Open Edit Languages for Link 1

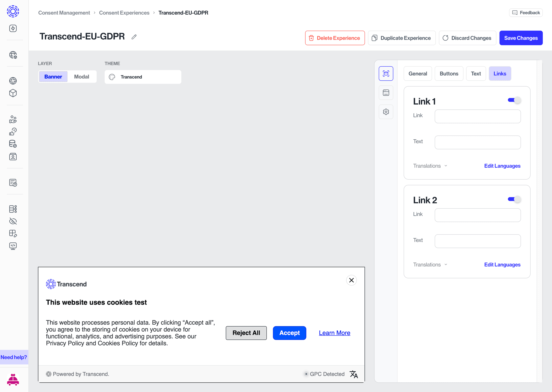(x=502, y=166)
